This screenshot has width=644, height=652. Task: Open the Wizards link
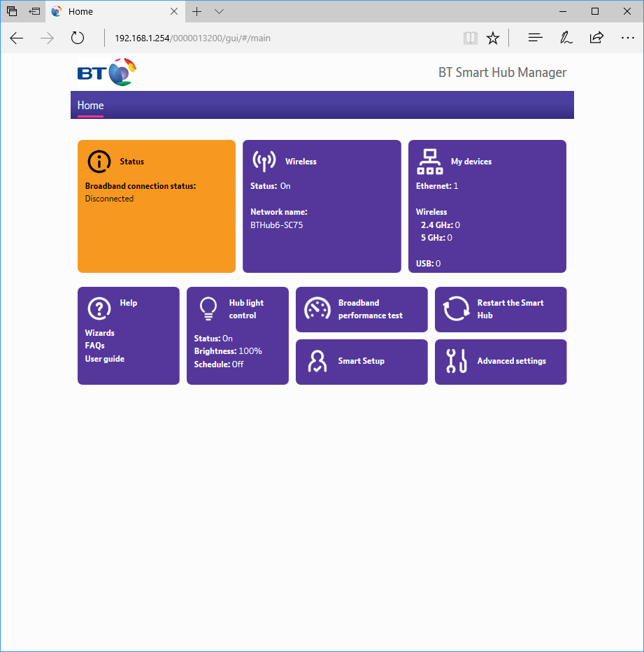coord(99,333)
